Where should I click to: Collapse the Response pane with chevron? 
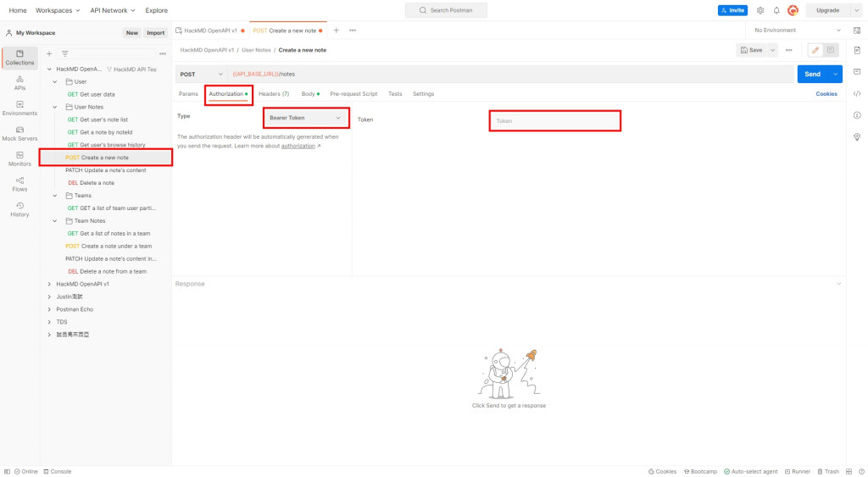pos(838,284)
